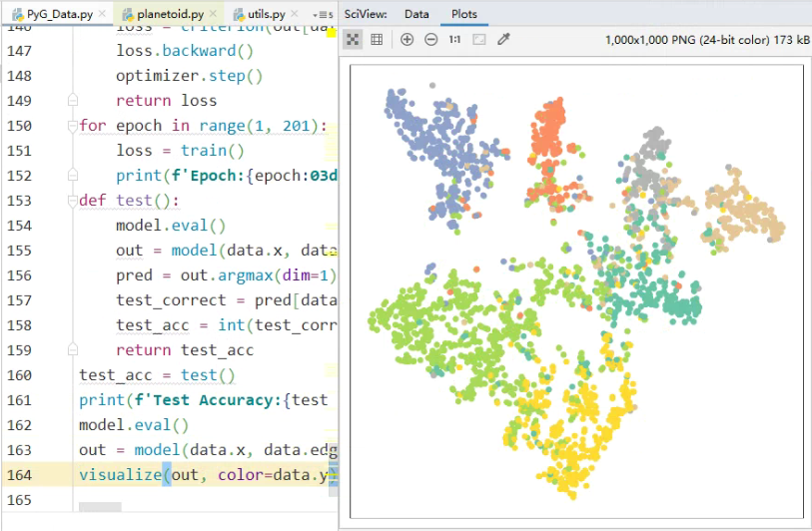Collapse the def test() fold marker
Screen dimensions: 812x531
(x=73, y=201)
